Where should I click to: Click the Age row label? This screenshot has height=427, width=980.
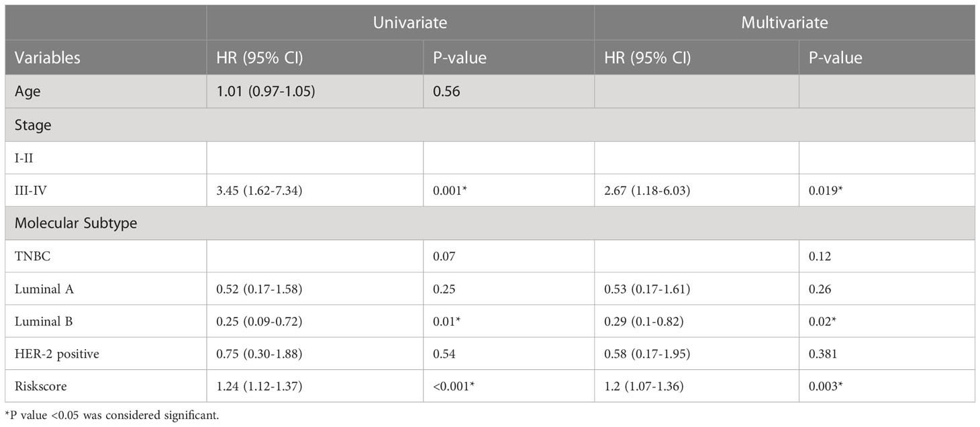coord(28,91)
